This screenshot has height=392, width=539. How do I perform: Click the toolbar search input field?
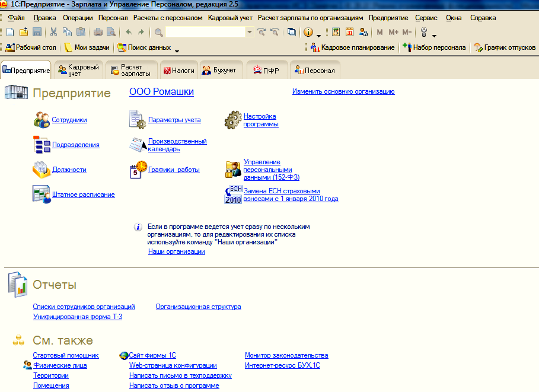click(206, 32)
